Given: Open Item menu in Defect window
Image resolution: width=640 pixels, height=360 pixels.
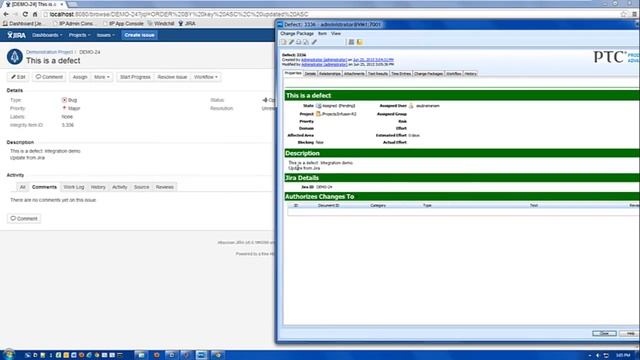Looking at the screenshot, I should (x=322, y=33).
